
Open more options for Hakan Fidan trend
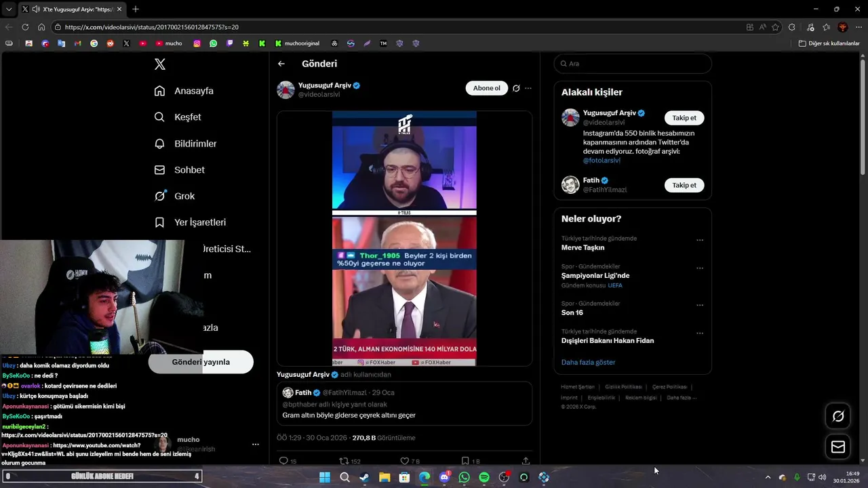[x=700, y=333]
